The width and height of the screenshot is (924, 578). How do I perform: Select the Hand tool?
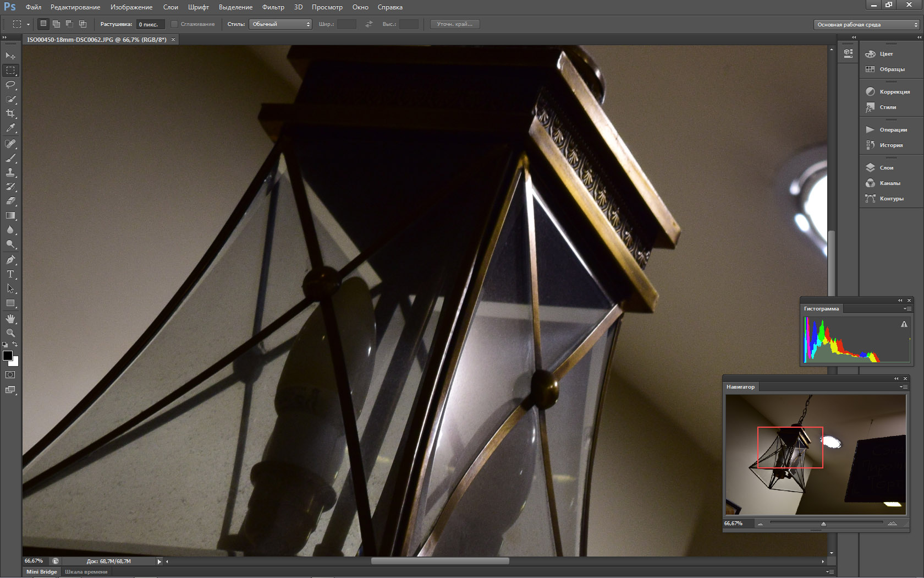10,319
